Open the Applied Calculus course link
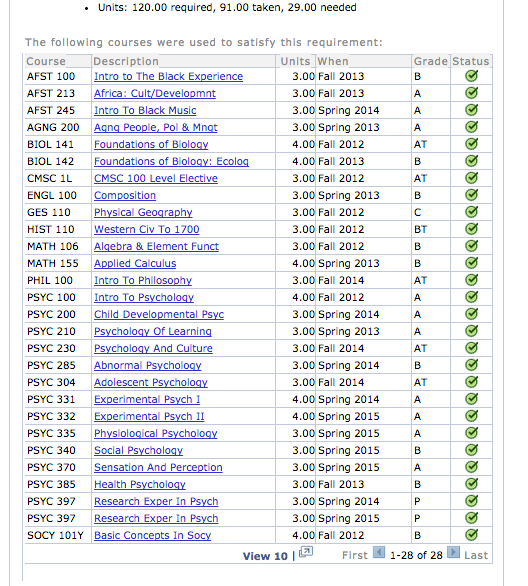This screenshot has width=528, height=586. click(x=135, y=263)
